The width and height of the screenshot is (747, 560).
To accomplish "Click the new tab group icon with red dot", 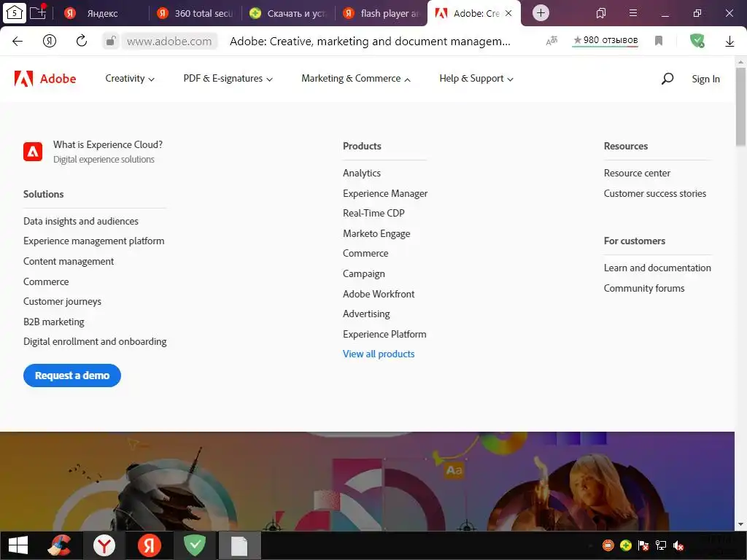I will point(38,12).
